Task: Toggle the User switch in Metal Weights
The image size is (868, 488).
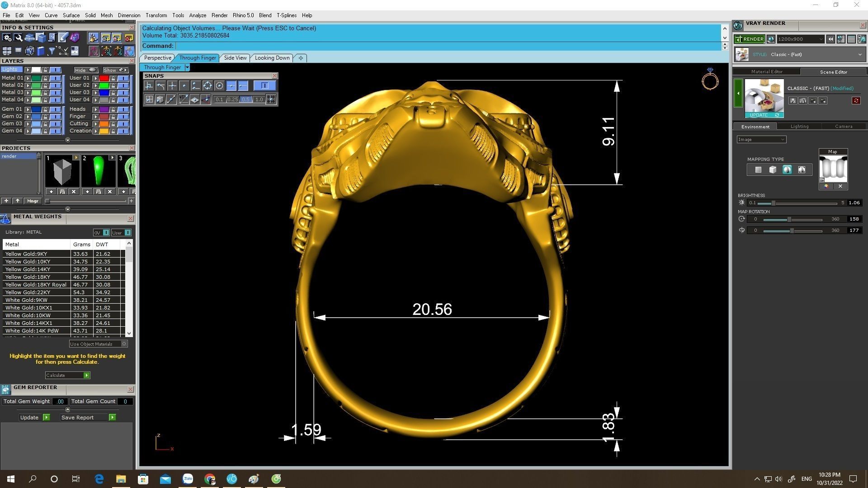Action: [x=127, y=232]
